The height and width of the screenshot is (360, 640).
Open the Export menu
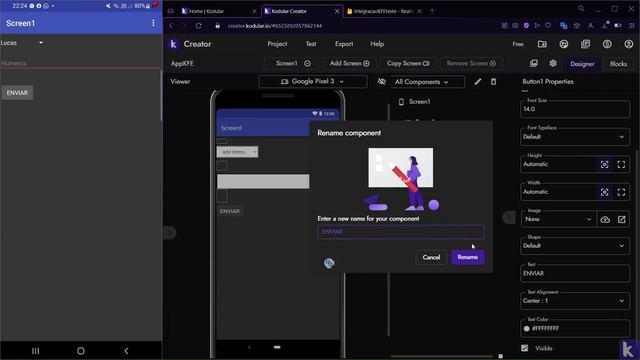(344, 44)
